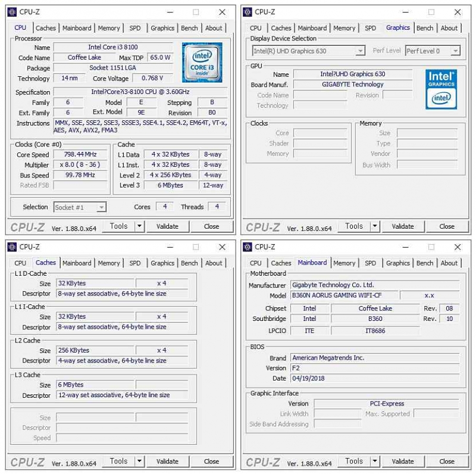Select Bench tab in the Graphics window

(425, 28)
